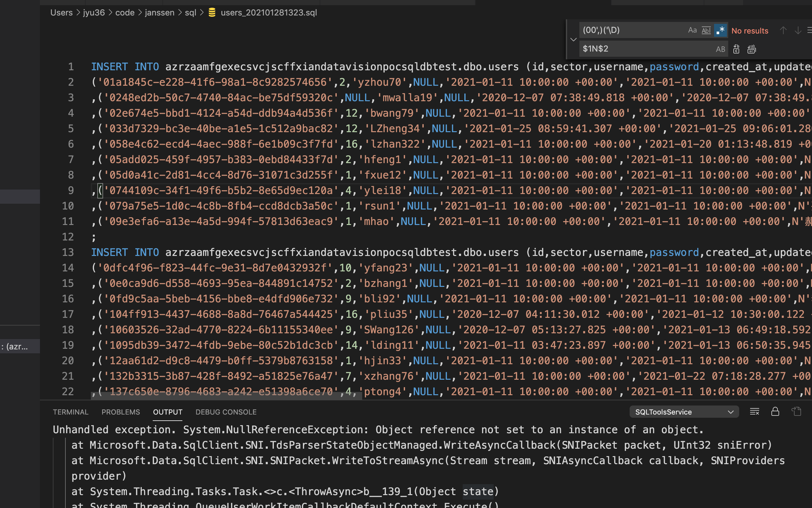The image size is (812, 508).
Task: Click line number 12 in gutter
Action: [x=68, y=237]
